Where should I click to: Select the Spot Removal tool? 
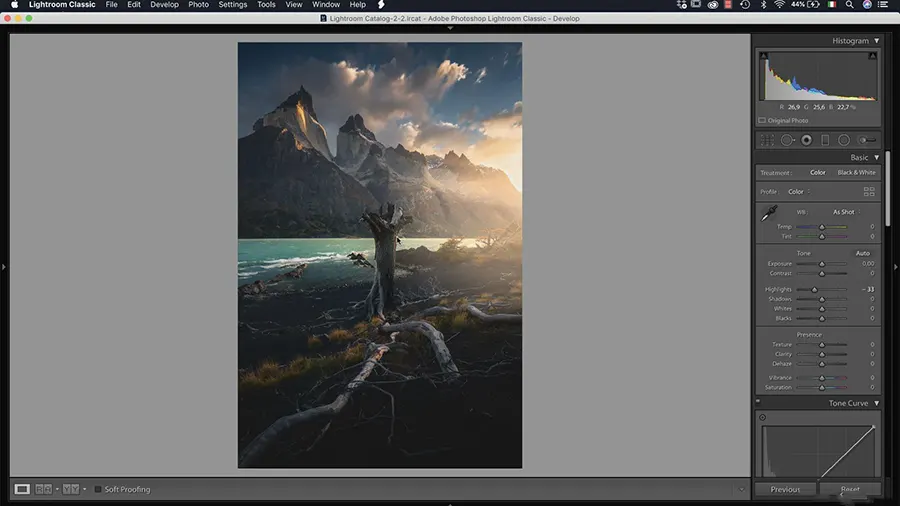(x=787, y=141)
